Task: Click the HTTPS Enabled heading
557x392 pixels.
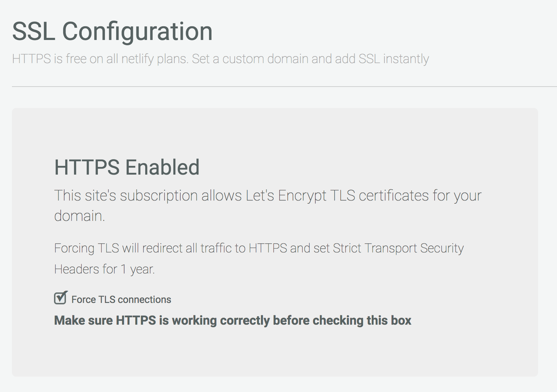Action: point(127,168)
